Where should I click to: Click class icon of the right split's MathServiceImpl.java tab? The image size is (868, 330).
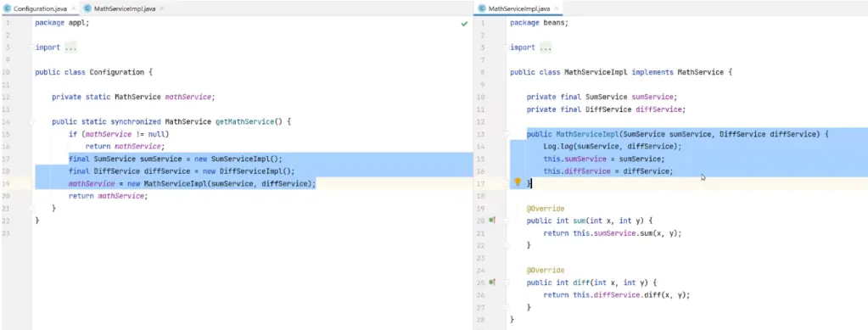482,8
